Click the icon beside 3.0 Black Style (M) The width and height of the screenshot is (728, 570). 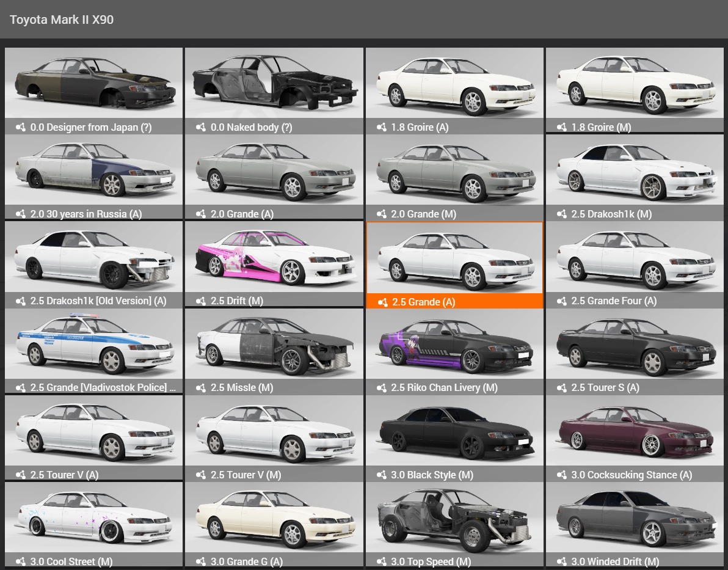point(381,475)
